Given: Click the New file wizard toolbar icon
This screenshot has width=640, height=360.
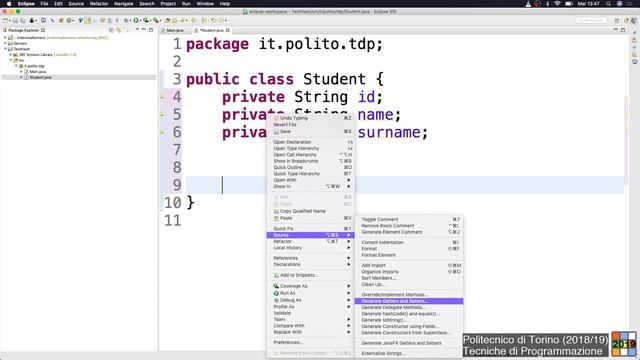Looking at the screenshot, I should 6,20.
